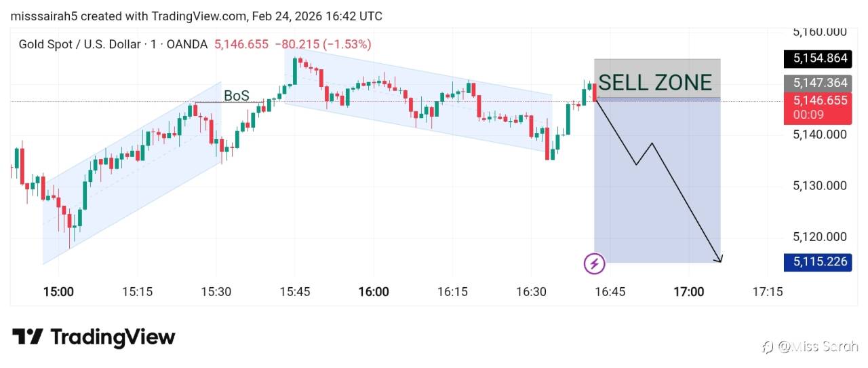The image size is (868, 368).
Task: Click the Weibo watermark icon beside @Miss Sarah
Action: click(x=768, y=347)
